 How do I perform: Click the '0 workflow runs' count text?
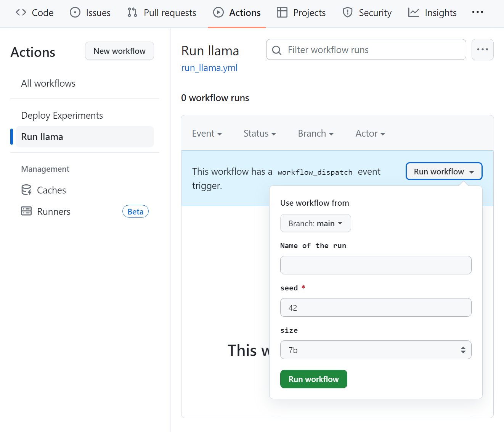(215, 98)
